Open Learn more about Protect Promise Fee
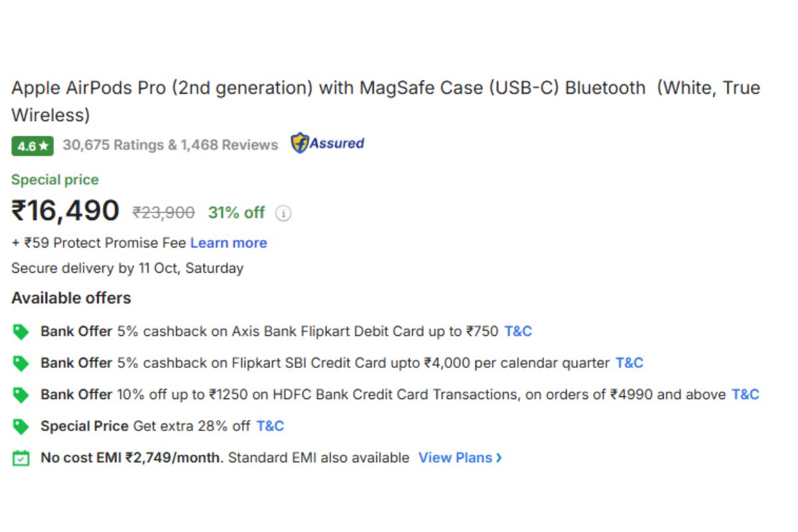Viewport: 798px width, 532px height. point(228,243)
